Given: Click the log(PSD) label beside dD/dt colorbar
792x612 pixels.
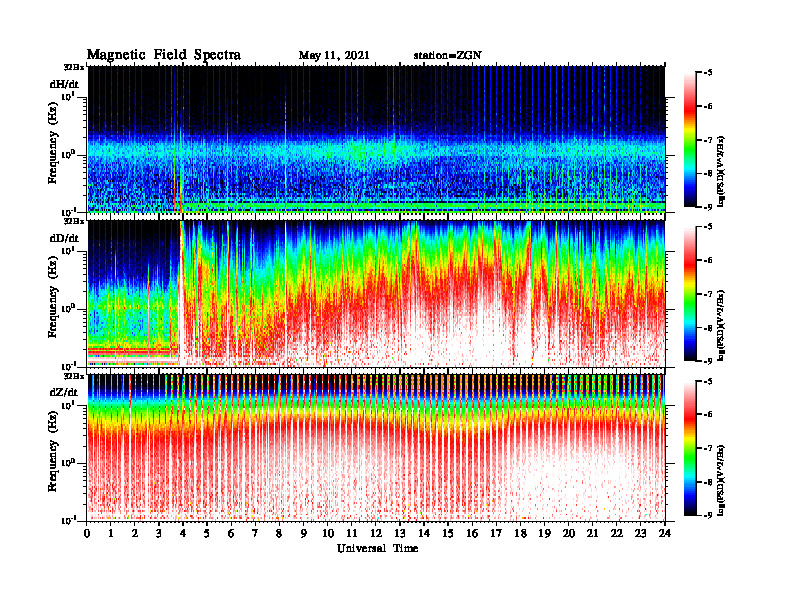Looking at the screenshot, I should [722, 325].
